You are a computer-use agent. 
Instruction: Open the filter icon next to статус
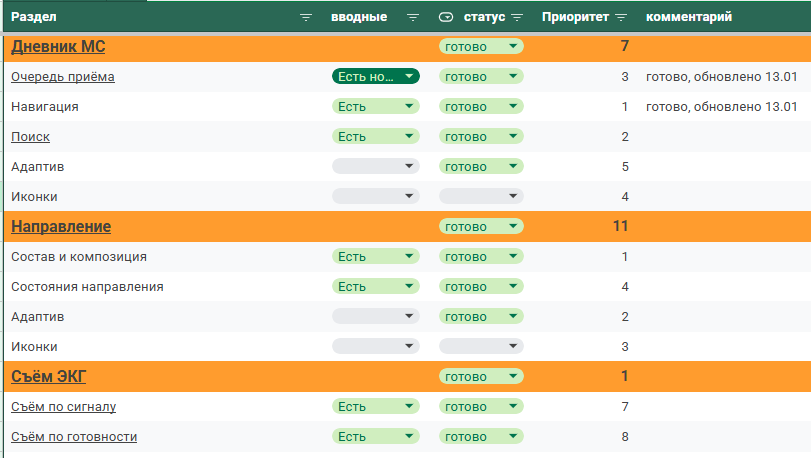tap(517, 18)
